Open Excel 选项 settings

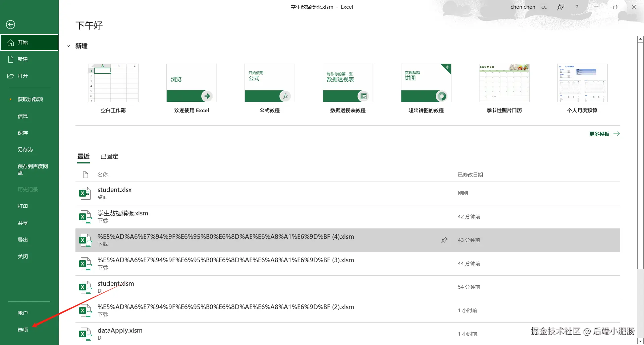point(29,330)
